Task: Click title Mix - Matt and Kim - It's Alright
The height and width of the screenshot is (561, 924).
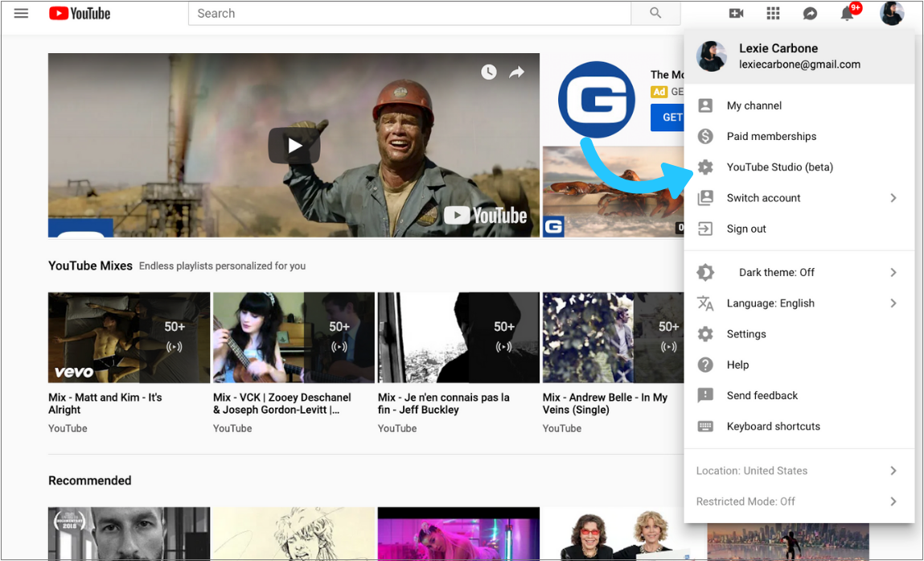Action: pos(105,403)
